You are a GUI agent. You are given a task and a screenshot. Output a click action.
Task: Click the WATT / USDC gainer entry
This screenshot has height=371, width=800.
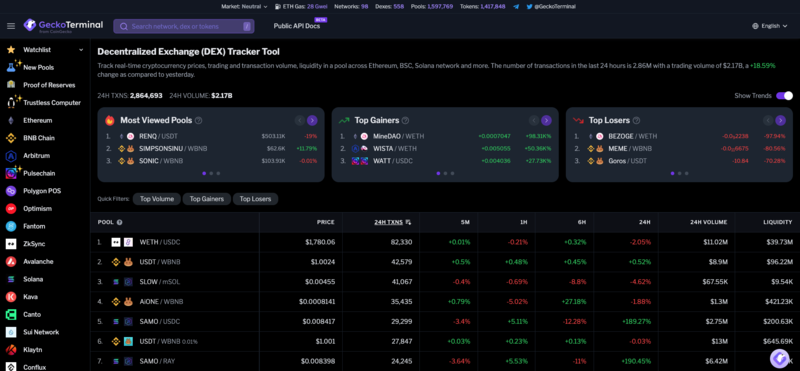click(393, 161)
